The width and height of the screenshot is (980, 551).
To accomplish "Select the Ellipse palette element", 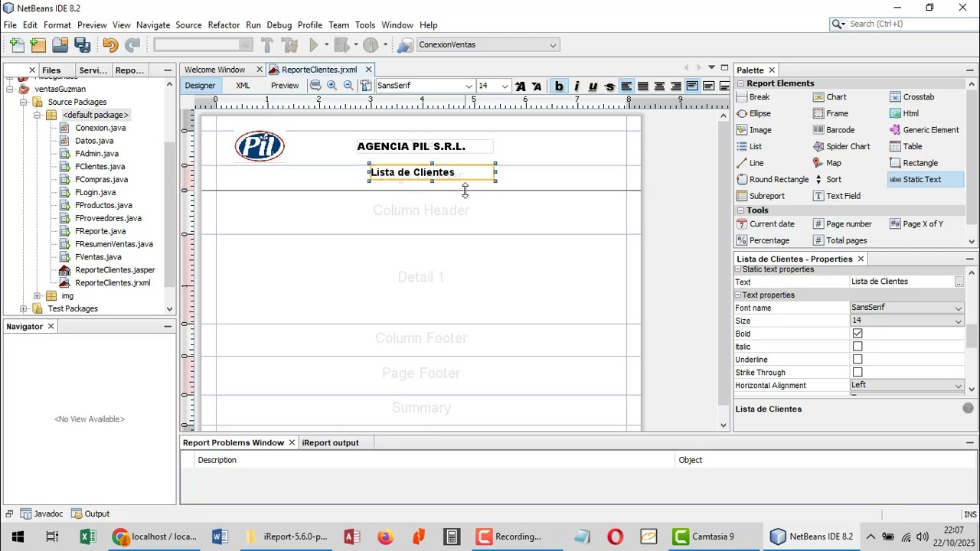I will (x=753, y=113).
